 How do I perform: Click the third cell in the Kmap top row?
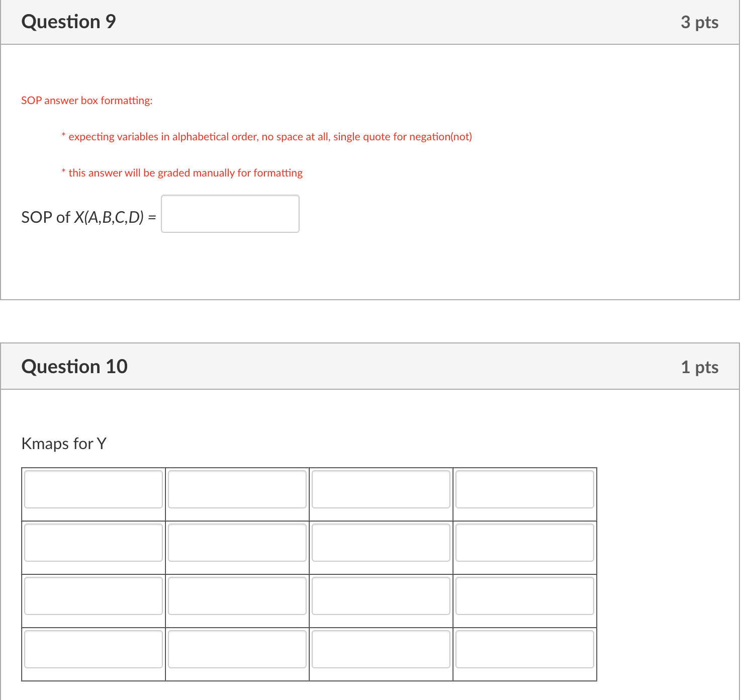tap(381, 489)
